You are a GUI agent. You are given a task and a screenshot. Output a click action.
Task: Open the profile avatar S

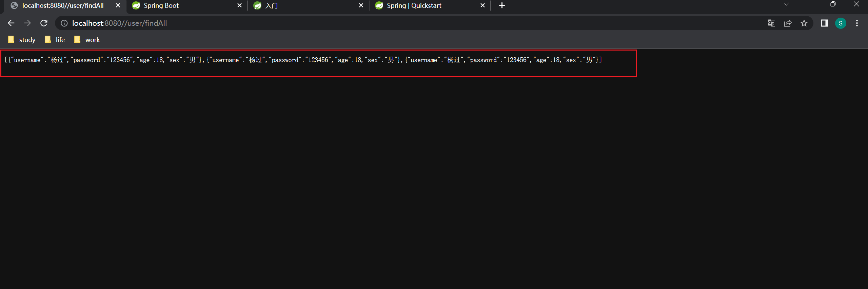[841, 23]
